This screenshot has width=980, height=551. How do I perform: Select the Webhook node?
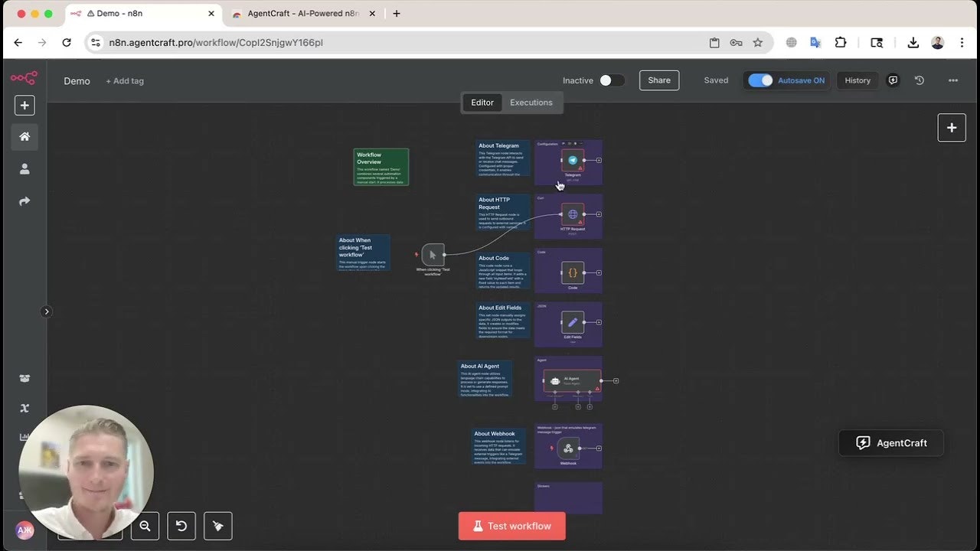click(x=567, y=446)
